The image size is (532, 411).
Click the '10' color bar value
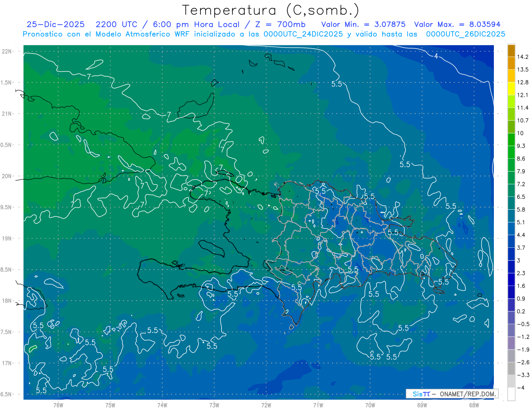[520, 133]
